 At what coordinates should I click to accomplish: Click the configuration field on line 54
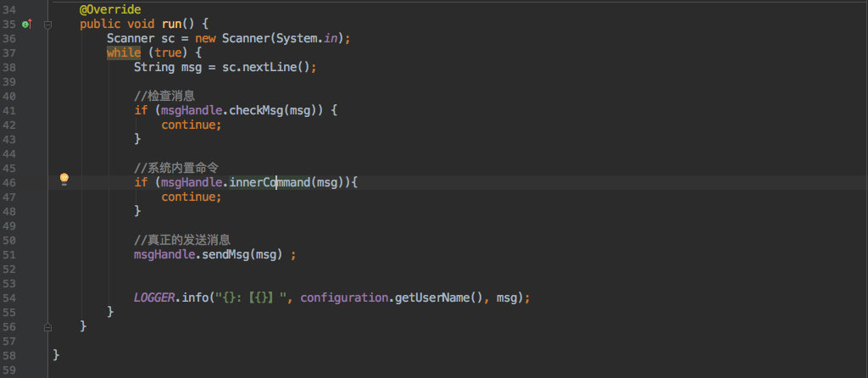click(x=341, y=297)
